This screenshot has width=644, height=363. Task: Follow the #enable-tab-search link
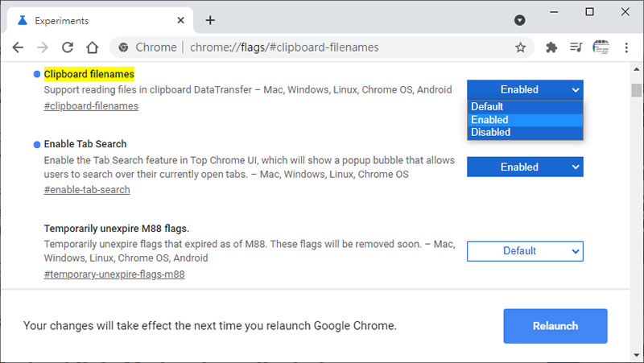coord(87,190)
